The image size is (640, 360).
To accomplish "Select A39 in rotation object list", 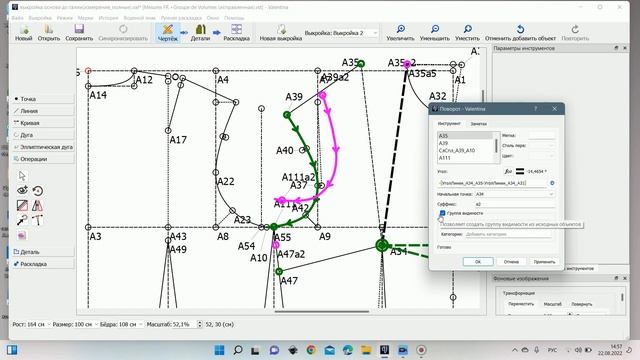I will point(465,143).
